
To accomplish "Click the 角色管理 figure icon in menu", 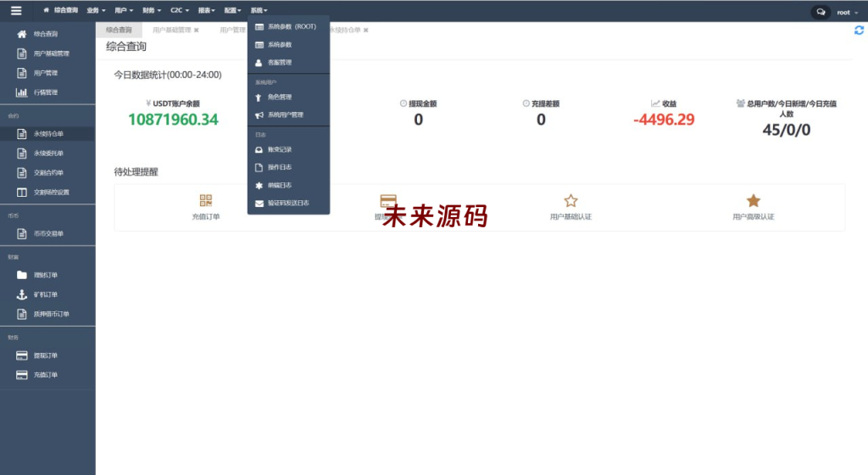I will (x=259, y=98).
